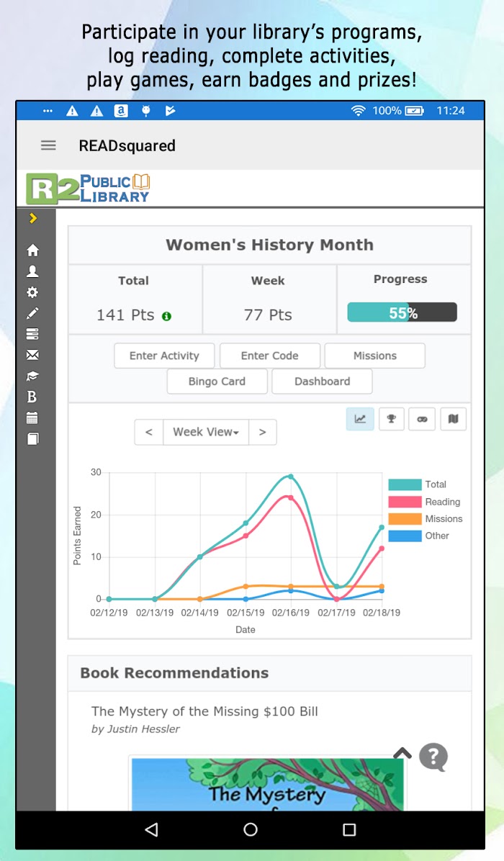Open the hamburger menu next to READsquared

pyautogui.click(x=48, y=145)
